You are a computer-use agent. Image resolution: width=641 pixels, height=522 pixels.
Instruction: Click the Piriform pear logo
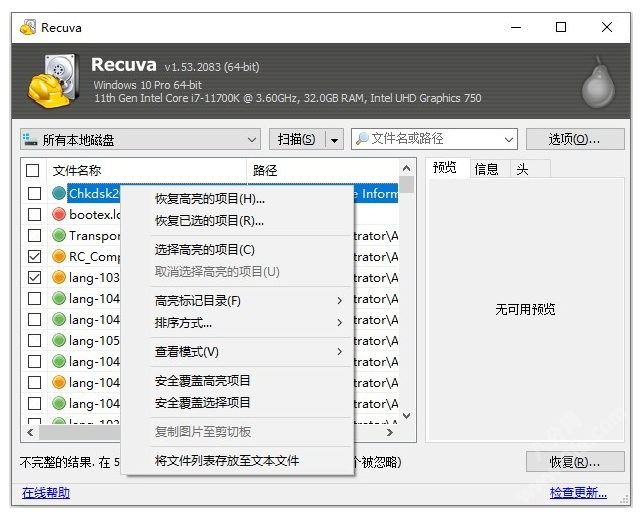598,83
